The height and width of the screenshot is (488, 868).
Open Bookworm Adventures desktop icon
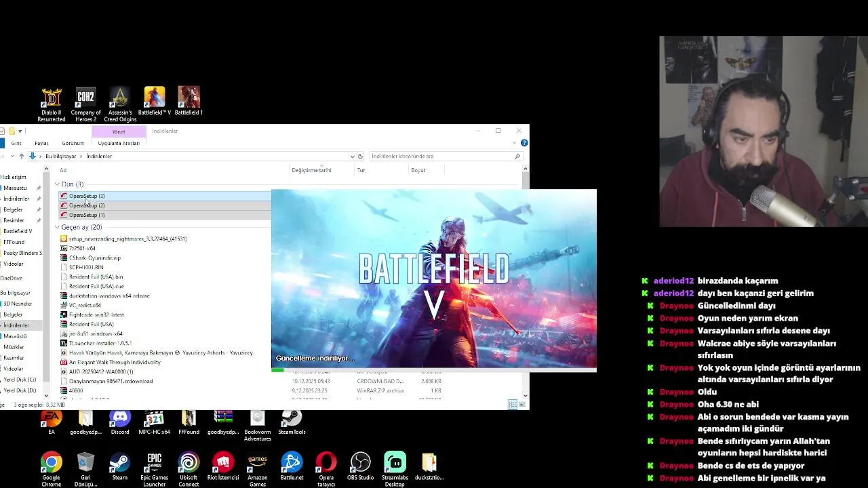click(x=258, y=426)
